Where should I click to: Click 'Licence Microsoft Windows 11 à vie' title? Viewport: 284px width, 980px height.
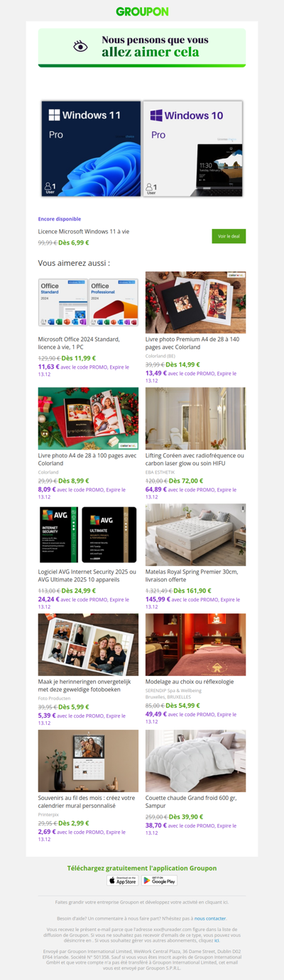pyautogui.click(x=84, y=231)
